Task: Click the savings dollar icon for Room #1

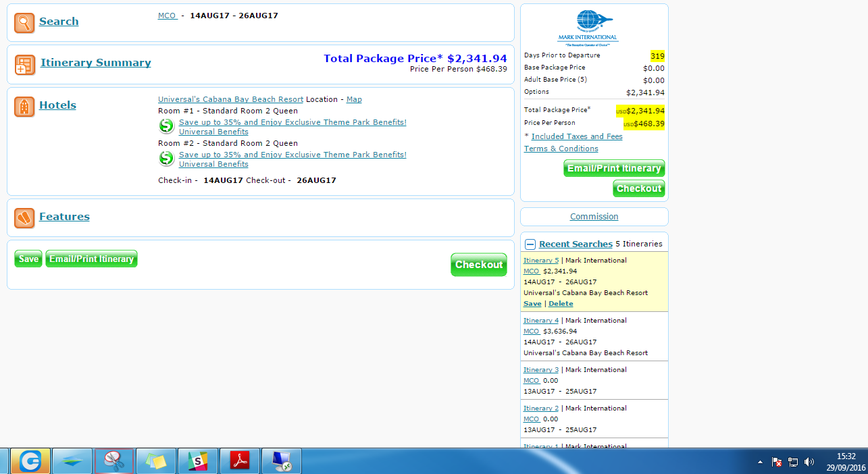Action: point(166,126)
